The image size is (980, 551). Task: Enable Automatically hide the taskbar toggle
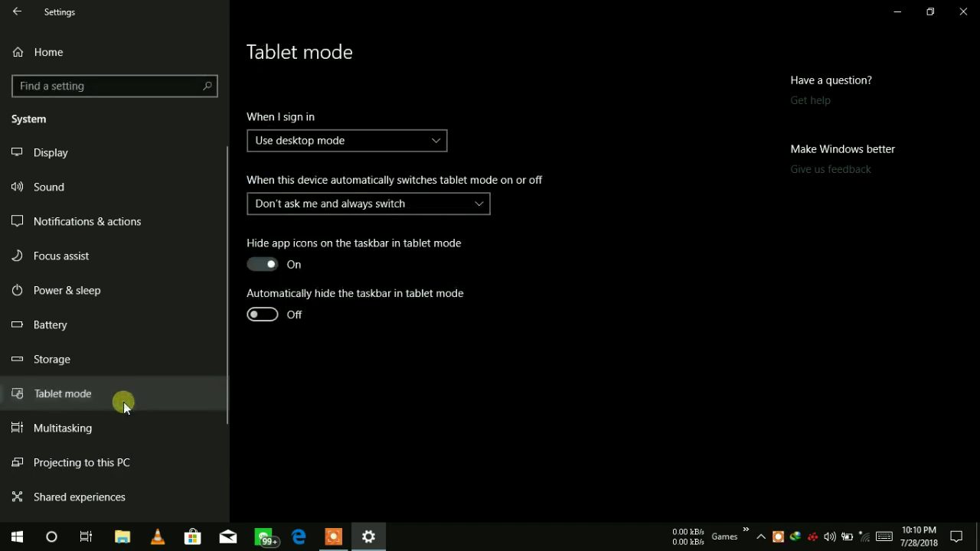click(262, 315)
